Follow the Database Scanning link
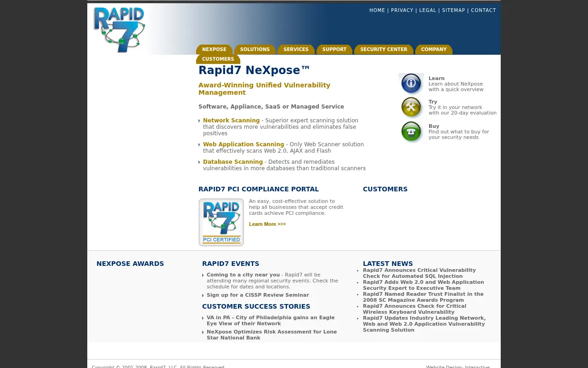 click(233, 162)
